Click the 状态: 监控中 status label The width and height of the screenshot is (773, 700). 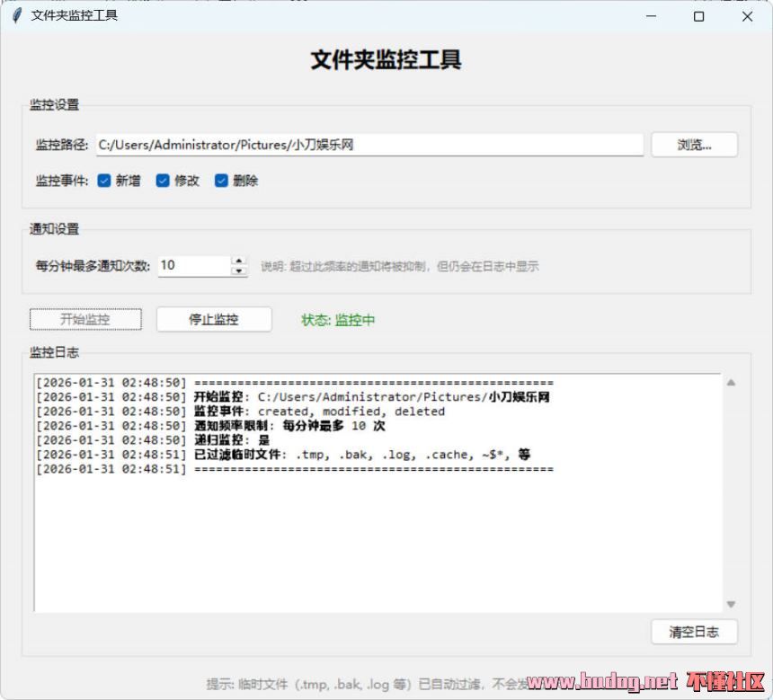338,320
